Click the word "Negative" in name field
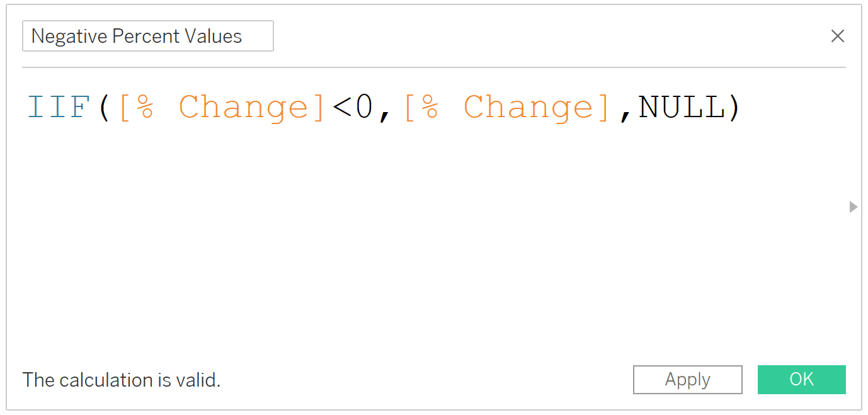Image resolution: width=868 pixels, height=415 pixels. tap(69, 37)
